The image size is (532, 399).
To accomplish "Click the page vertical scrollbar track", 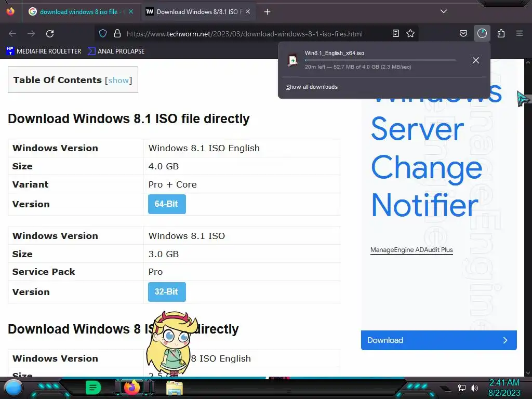I will (528, 217).
